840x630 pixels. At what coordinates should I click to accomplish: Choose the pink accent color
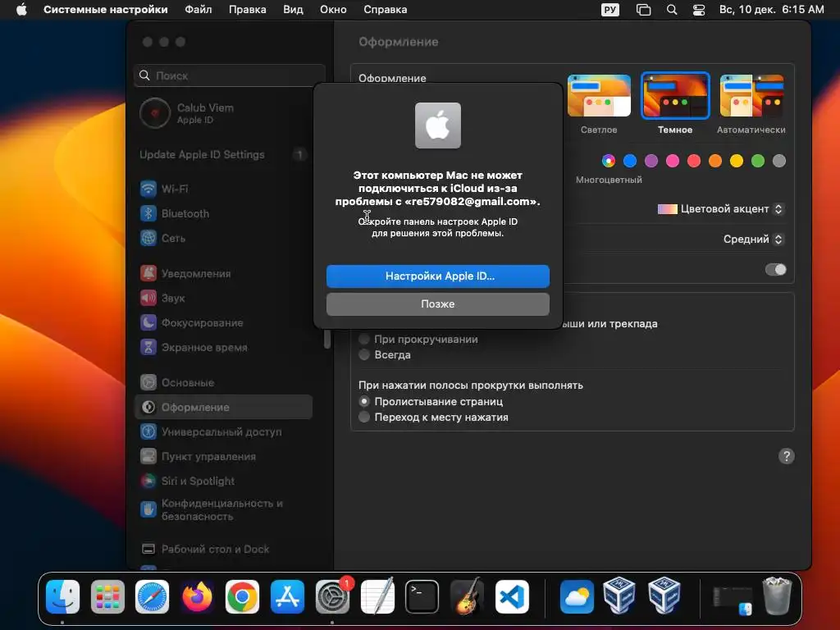point(673,161)
